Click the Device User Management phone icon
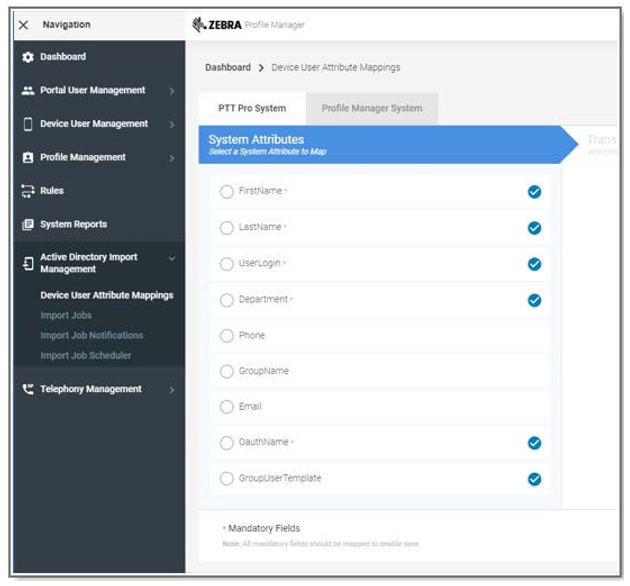The width and height of the screenshot is (630, 586). (x=28, y=124)
